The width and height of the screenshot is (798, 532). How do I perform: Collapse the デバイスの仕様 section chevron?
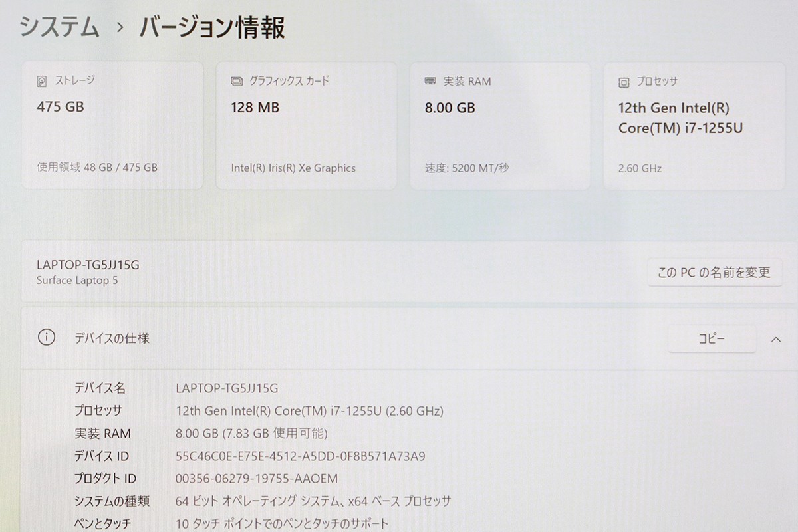(x=775, y=339)
